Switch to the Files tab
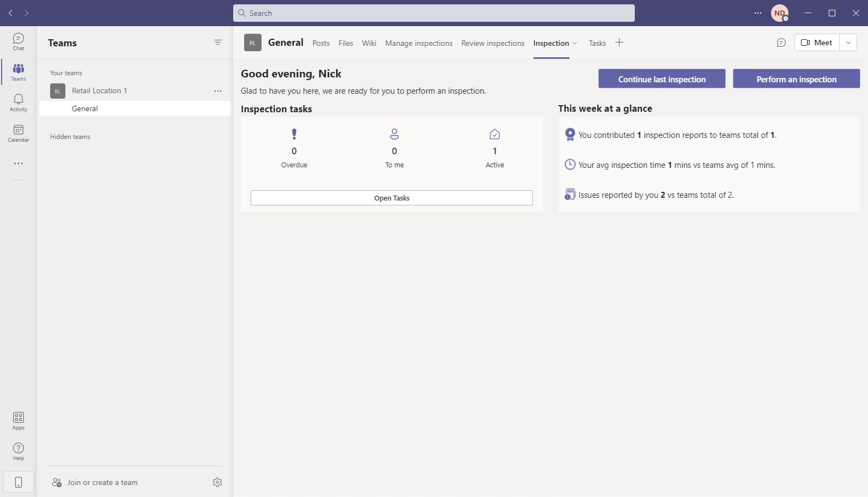868x497 pixels. coord(346,43)
